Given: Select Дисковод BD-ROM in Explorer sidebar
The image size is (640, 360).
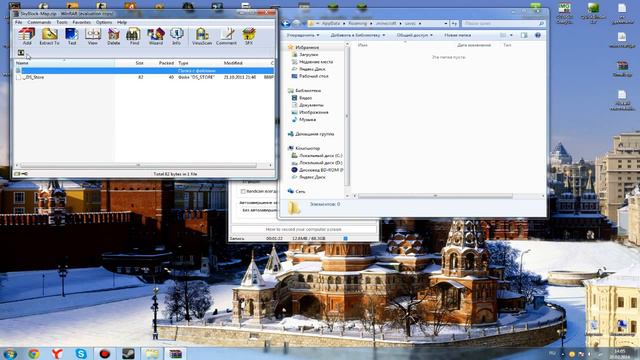Looking at the screenshot, I should pyautogui.click(x=321, y=170).
